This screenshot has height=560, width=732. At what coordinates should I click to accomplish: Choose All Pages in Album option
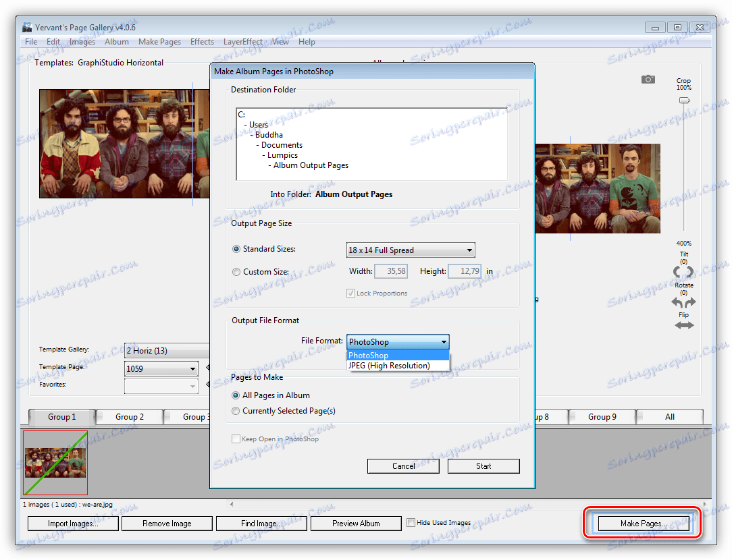(236, 395)
